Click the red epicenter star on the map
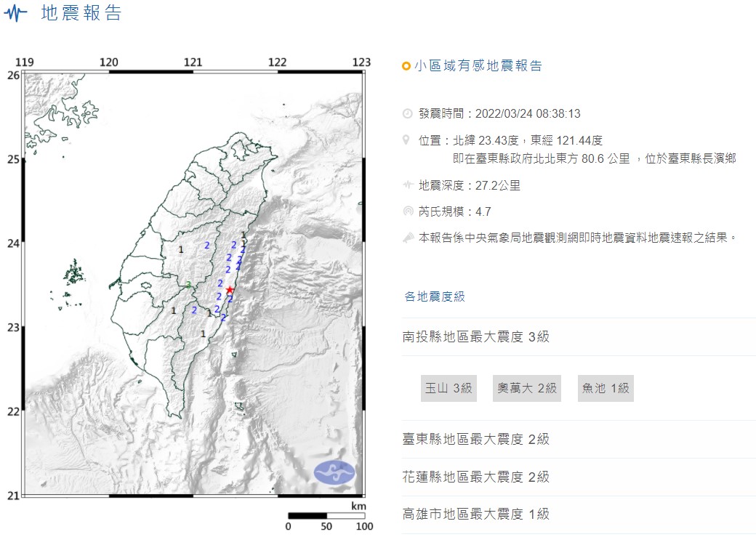Screen dimensions: 756x553 coord(230,290)
